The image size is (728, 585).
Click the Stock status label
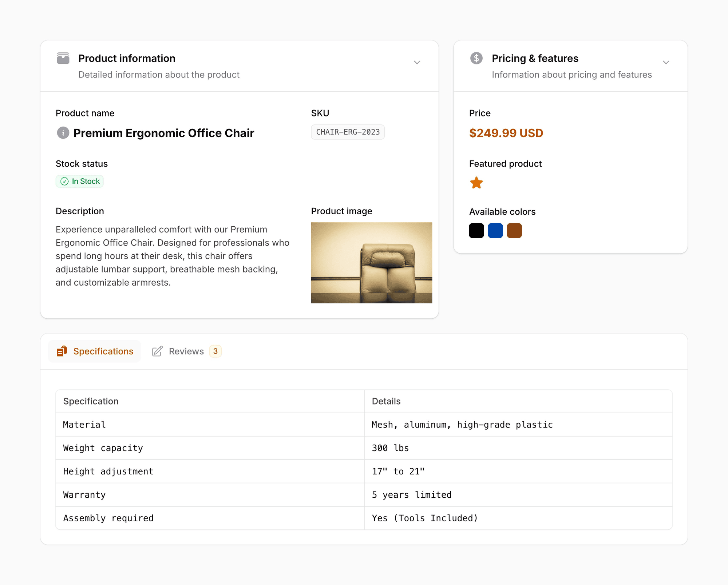[82, 164]
